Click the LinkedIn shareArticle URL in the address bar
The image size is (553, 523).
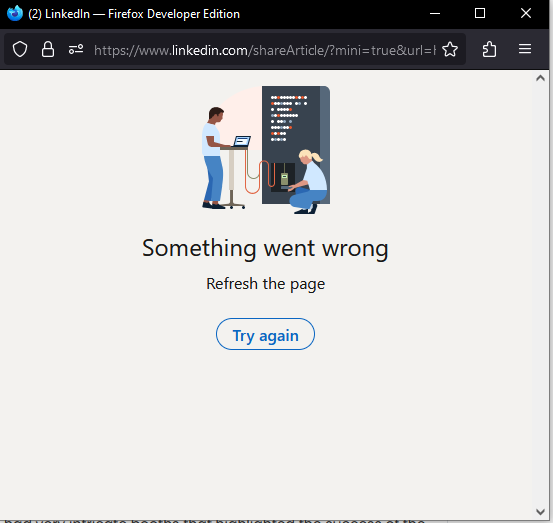[x=265, y=50]
